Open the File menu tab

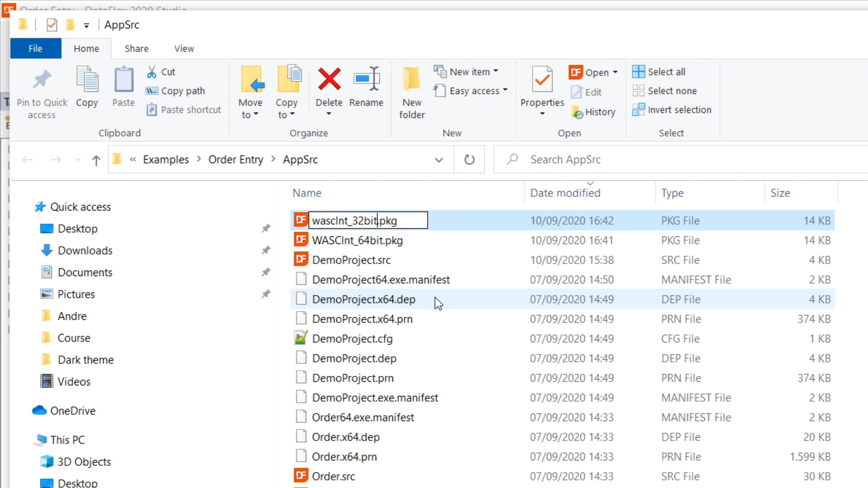35,48
